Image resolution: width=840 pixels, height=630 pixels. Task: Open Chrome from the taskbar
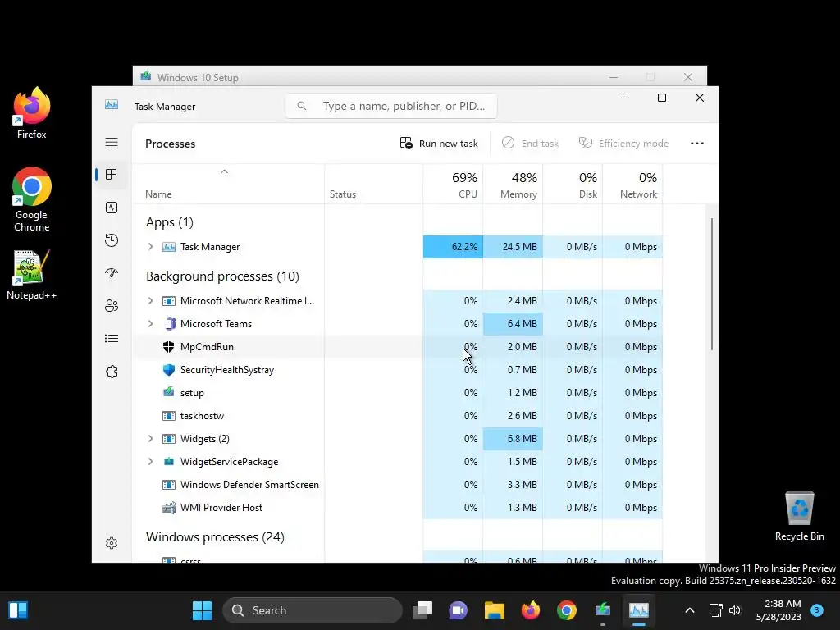pos(566,610)
